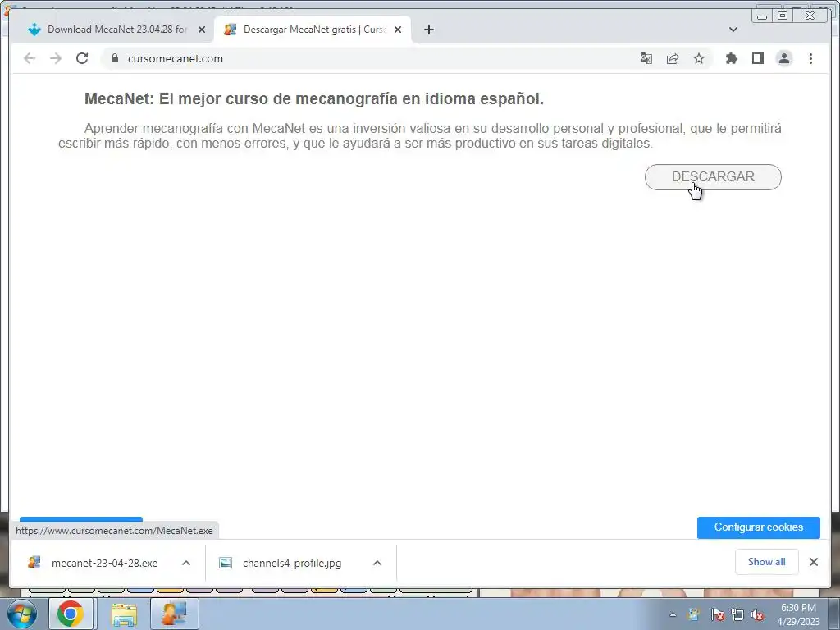Screen dimensions: 840x630
Task: Open the Windows Start menu
Action: click(x=22, y=614)
